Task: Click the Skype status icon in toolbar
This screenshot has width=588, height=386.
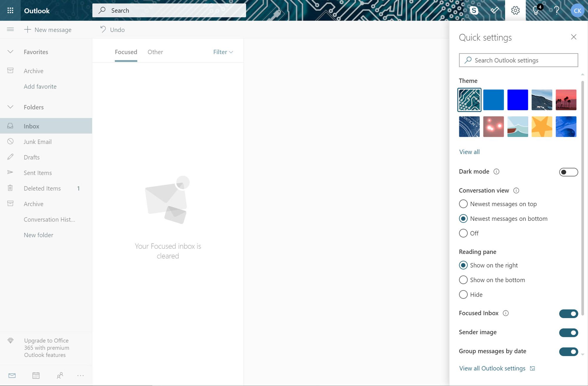Action: click(x=474, y=10)
